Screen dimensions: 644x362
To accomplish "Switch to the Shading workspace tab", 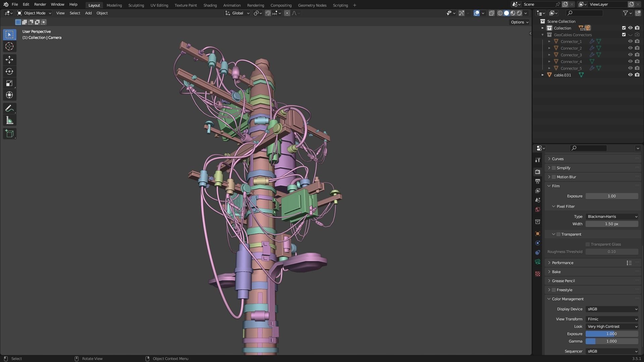I will coord(210,5).
